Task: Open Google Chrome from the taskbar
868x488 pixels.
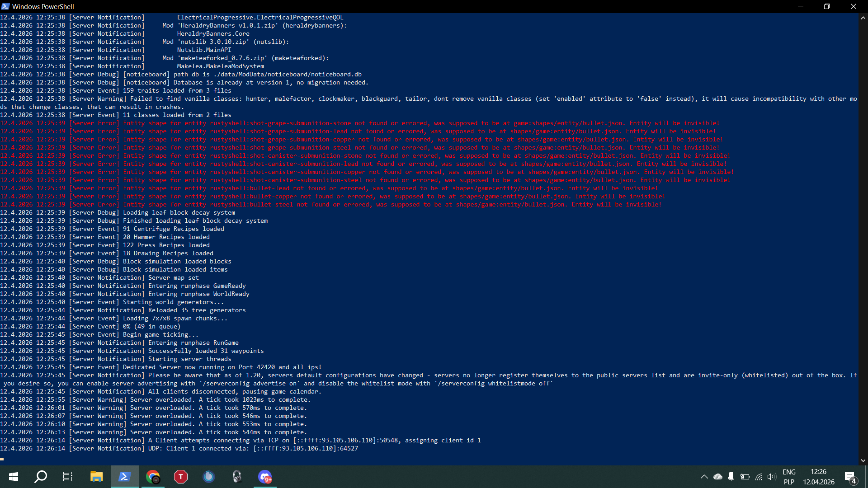Action: [x=153, y=477]
